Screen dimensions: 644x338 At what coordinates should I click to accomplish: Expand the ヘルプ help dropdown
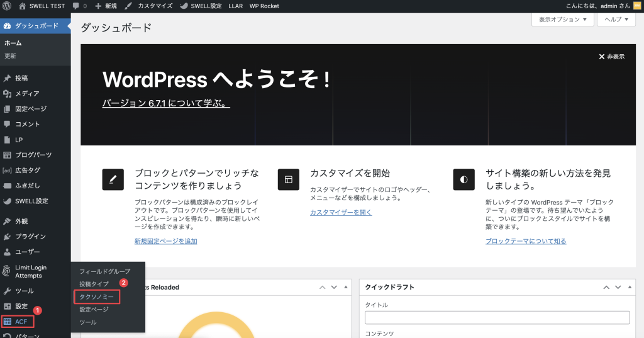(x=616, y=20)
